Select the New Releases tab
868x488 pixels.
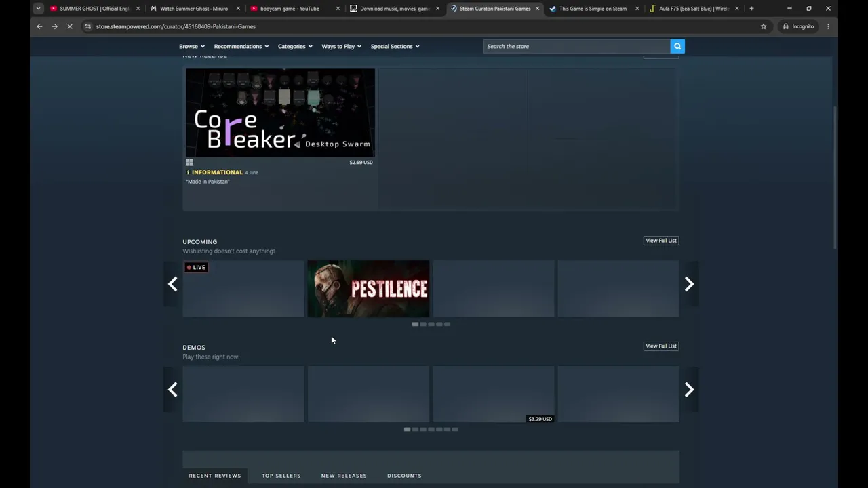pyautogui.click(x=344, y=476)
